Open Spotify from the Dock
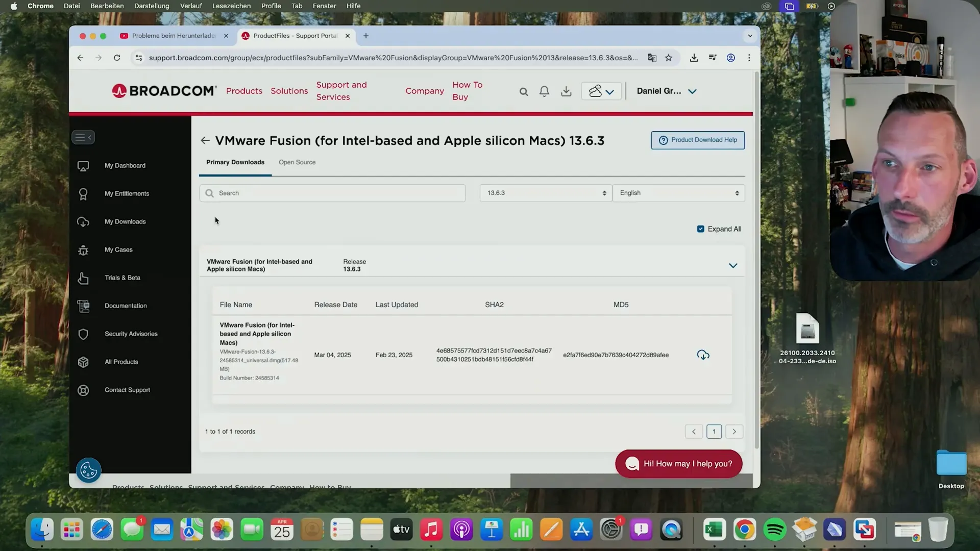This screenshot has width=980, height=551. click(774, 530)
